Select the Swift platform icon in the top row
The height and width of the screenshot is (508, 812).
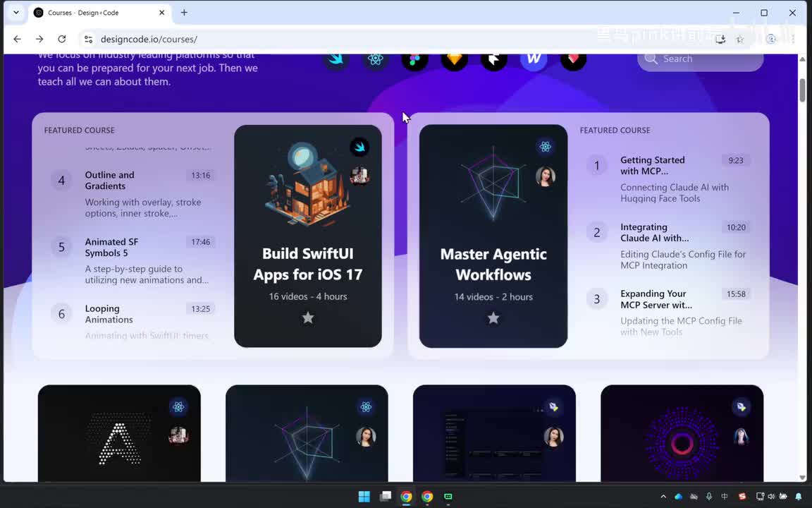coord(336,59)
